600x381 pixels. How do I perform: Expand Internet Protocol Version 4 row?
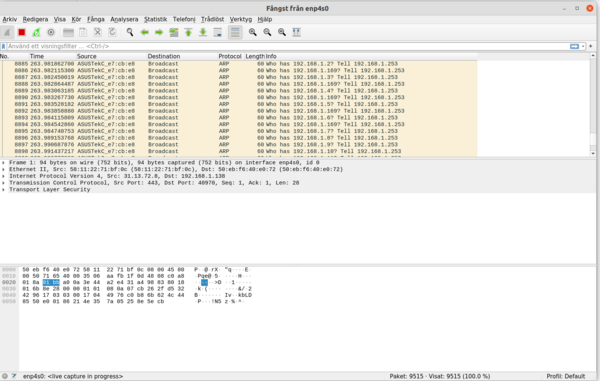pyautogui.click(x=3, y=176)
